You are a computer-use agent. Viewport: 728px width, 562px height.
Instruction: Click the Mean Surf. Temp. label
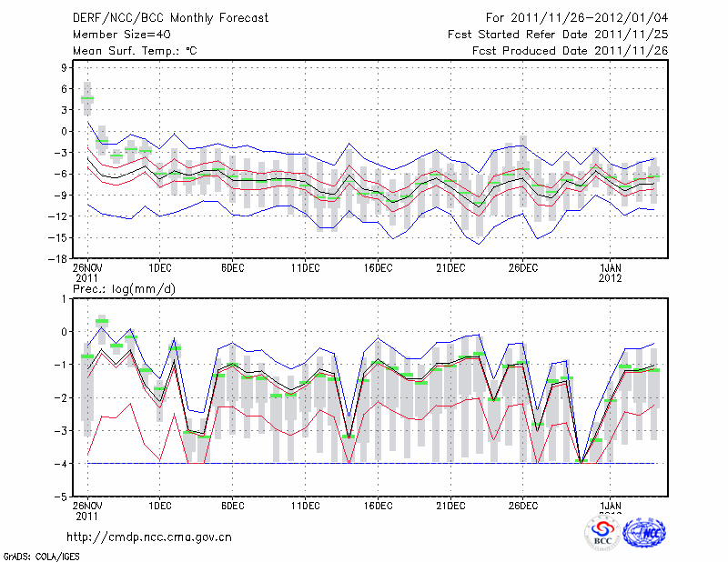point(135,51)
